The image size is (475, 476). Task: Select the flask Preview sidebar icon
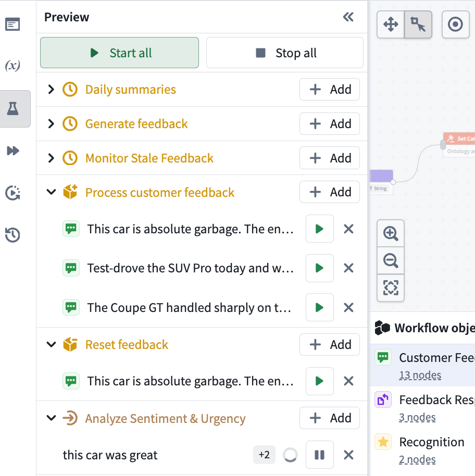tap(12, 109)
